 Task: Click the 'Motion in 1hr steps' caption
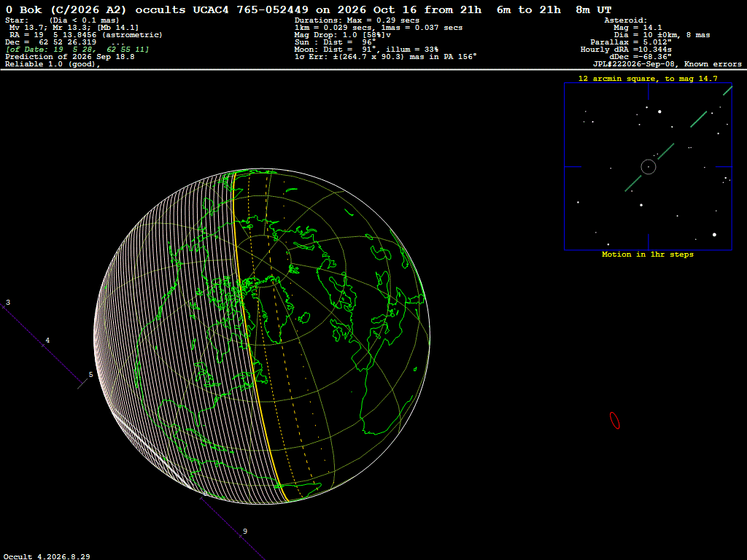pyautogui.click(x=648, y=254)
